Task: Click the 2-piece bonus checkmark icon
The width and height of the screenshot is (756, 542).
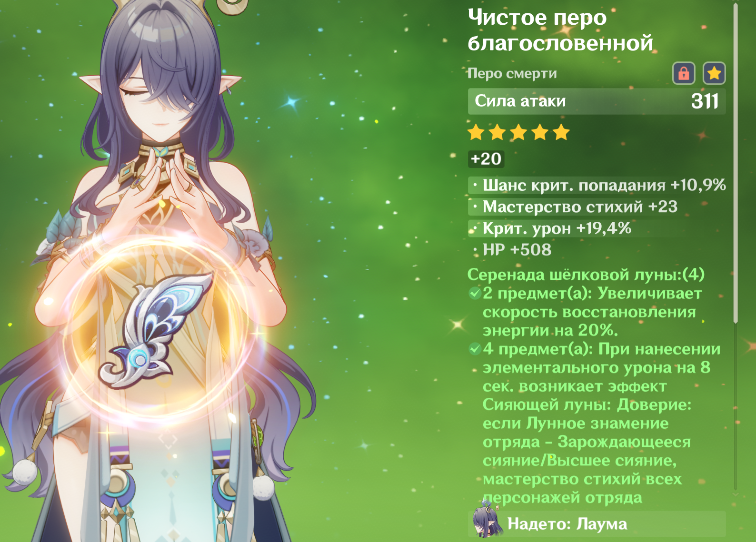Action: (x=475, y=293)
